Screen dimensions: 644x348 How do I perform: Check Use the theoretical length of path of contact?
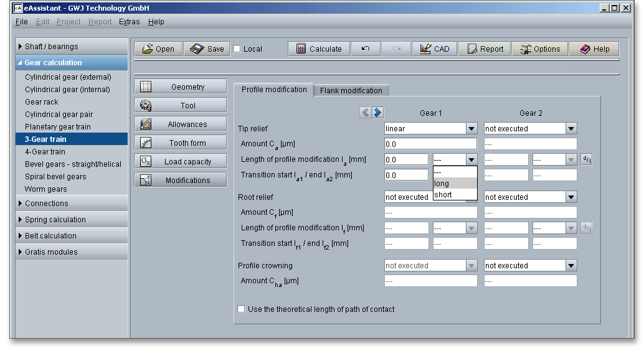coord(242,309)
